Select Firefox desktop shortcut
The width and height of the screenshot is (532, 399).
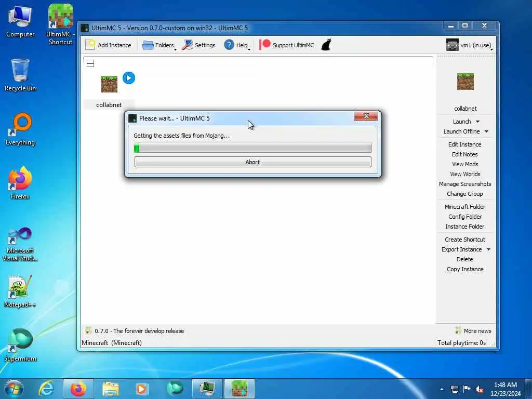(x=20, y=183)
